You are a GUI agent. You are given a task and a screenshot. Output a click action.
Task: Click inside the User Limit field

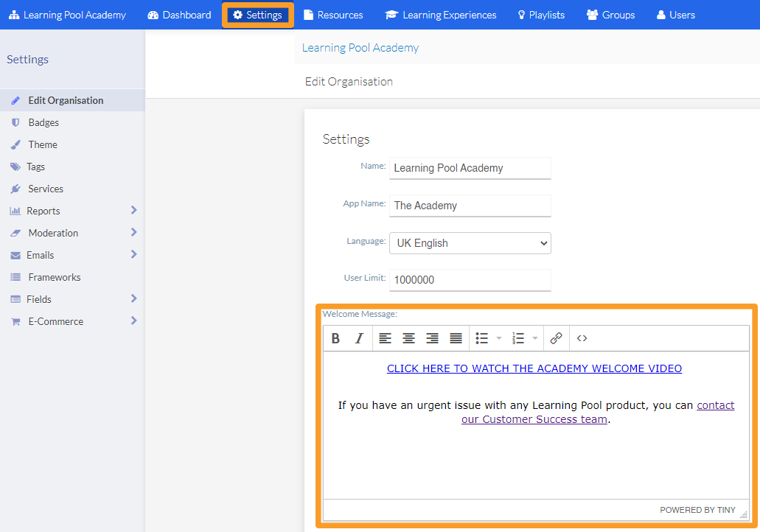click(x=470, y=280)
